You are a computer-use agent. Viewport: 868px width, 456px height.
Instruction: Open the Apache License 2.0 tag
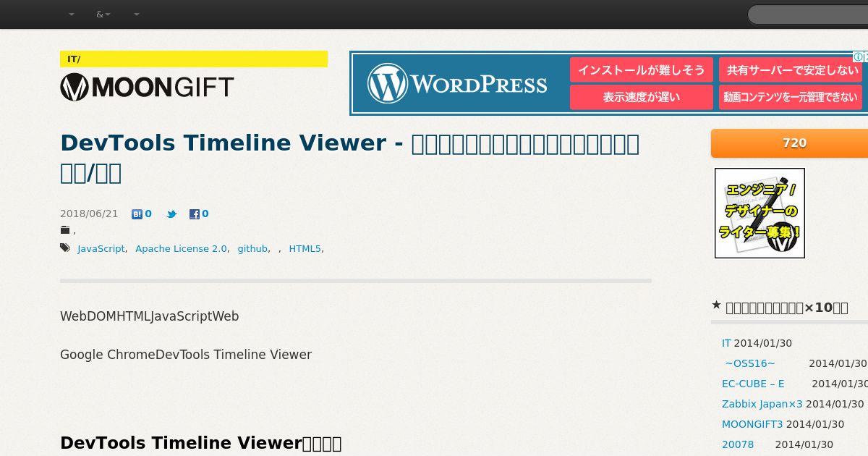coord(181,249)
